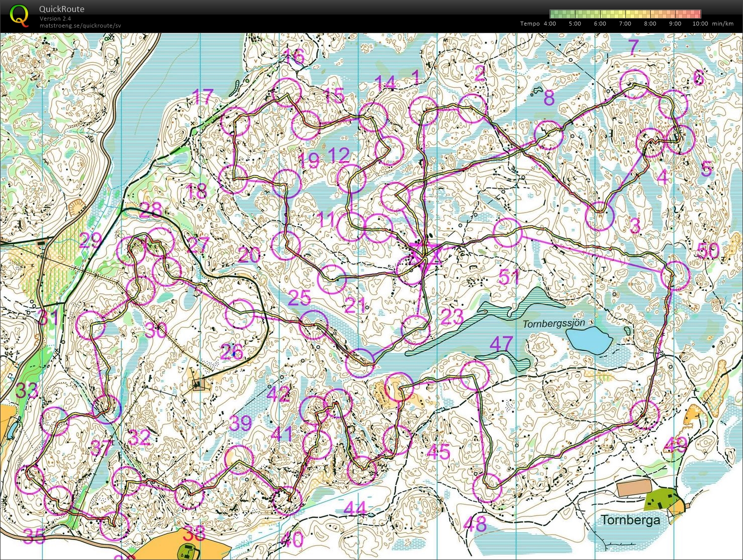Image resolution: width=743 pixels, height=560 pixels.
Task: Click control number 48 label
Action: coord(475,524)
